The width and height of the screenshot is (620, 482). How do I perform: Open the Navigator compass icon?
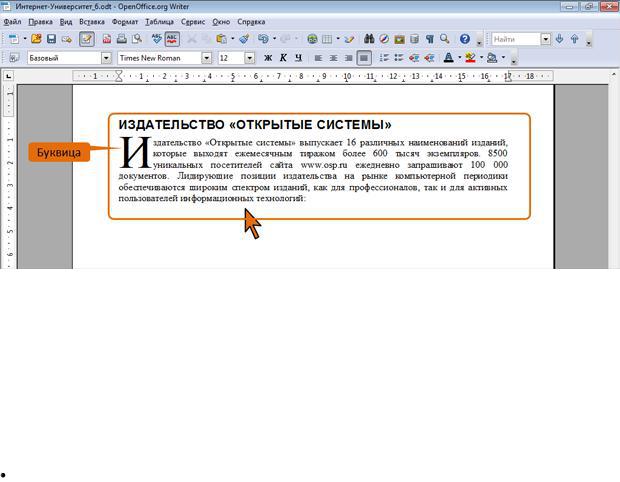point(384,39)
